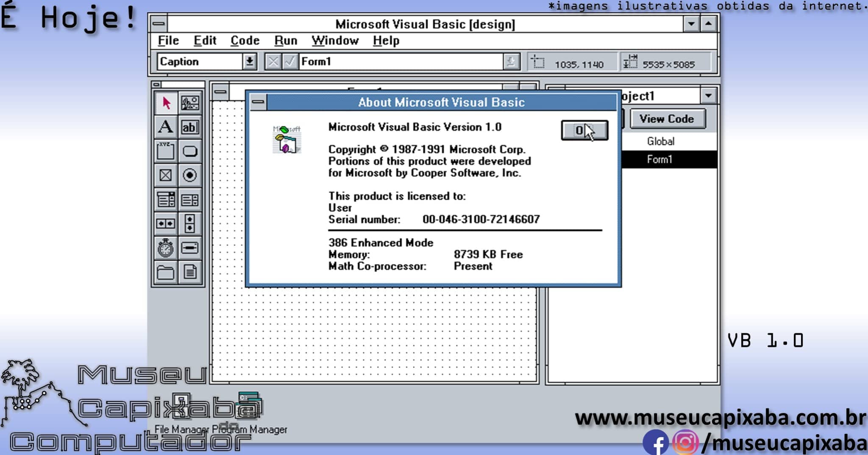
Task: Click the '386 Enhanced Mode' text
Action: tap(381, 243)
